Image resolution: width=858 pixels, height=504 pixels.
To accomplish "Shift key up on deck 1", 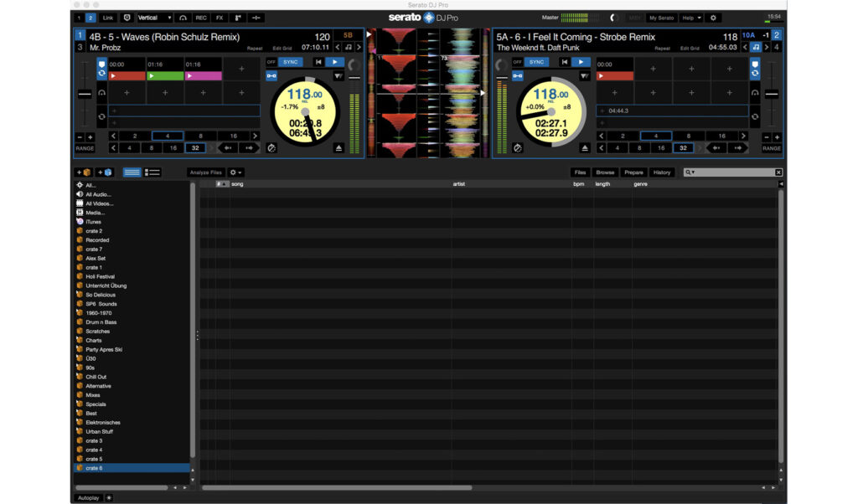I will 359,48.
